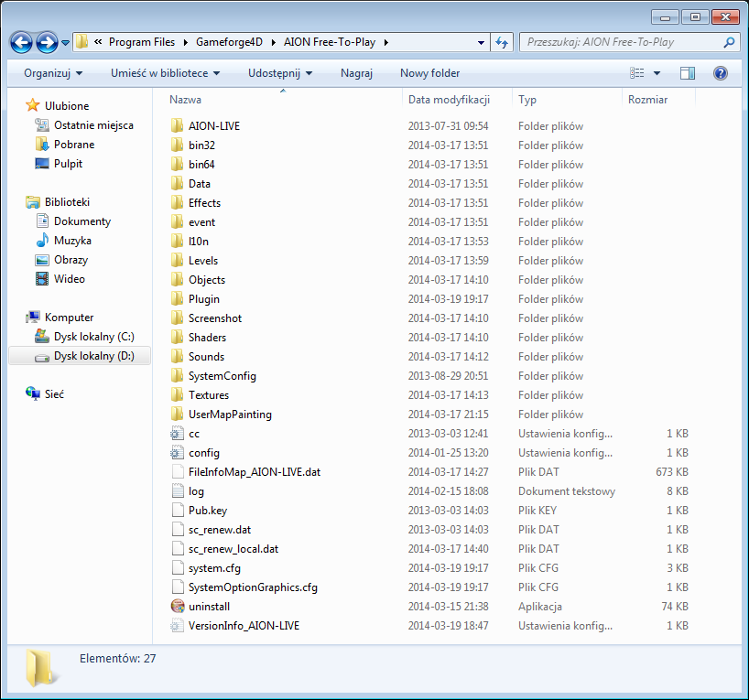
Task: Go forward with the Forward arrow button
Action: [47, 42]
